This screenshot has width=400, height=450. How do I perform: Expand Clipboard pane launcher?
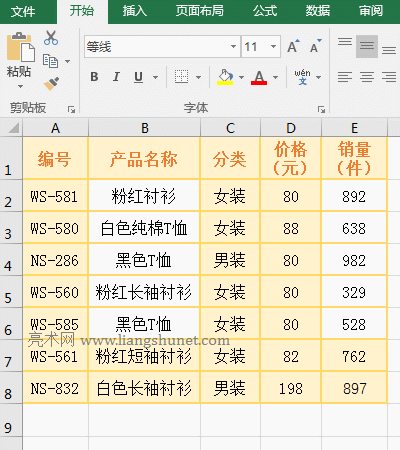coord(71,109)
